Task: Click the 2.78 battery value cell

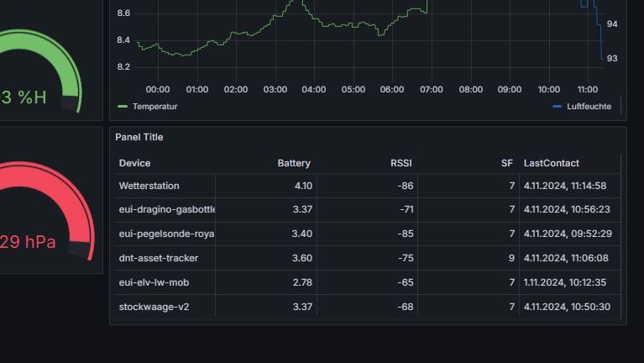Action: click(x=302, y=282)
